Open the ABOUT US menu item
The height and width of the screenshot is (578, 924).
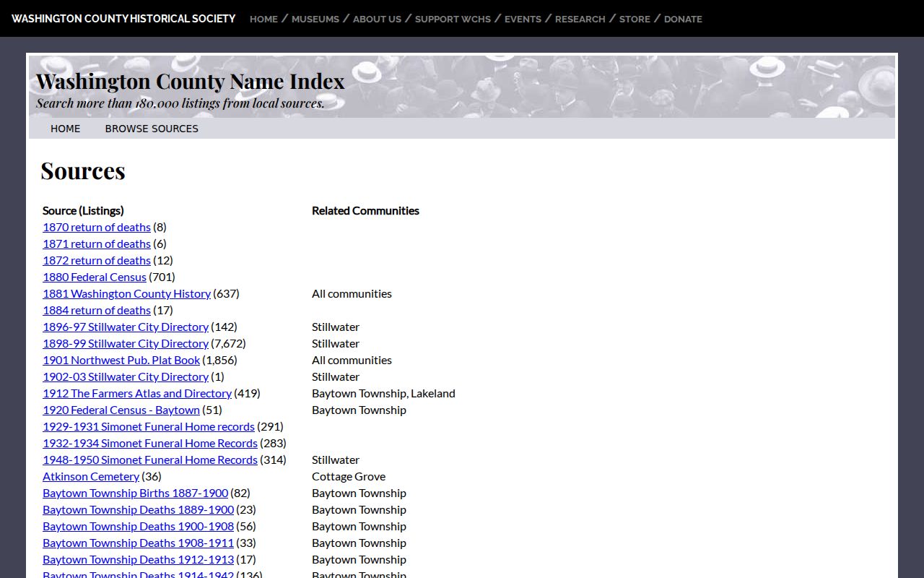[377, 19]
